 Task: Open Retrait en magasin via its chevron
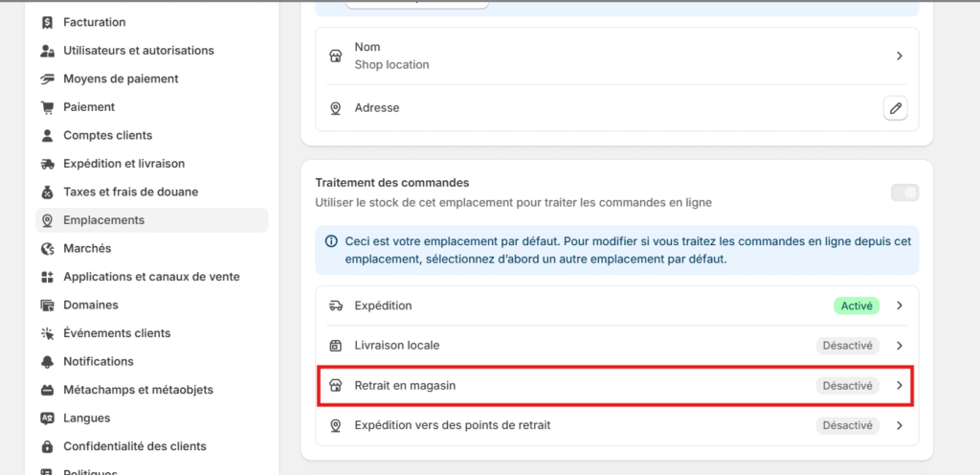[900, 386]
